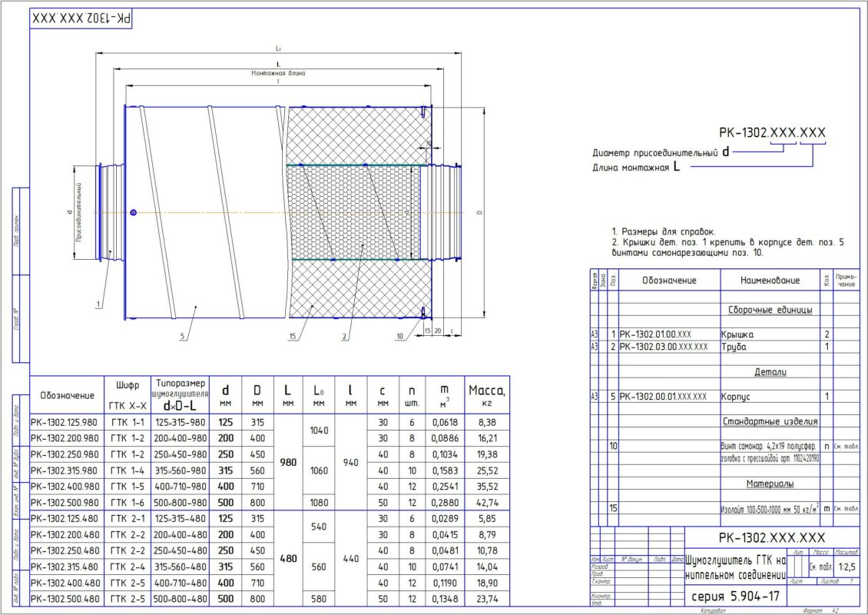The image size is (868, 615).
Task: Click the legend text "Диаметр присоединительный d"
Action: (661, 151)
